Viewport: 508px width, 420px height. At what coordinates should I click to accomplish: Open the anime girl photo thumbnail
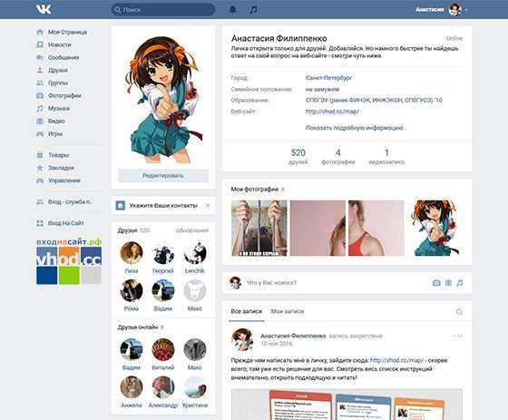(x=435, y=229)
